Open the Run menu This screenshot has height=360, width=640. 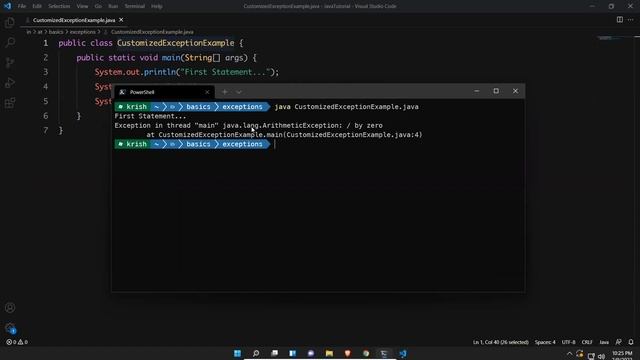click(x=113, y=6)
